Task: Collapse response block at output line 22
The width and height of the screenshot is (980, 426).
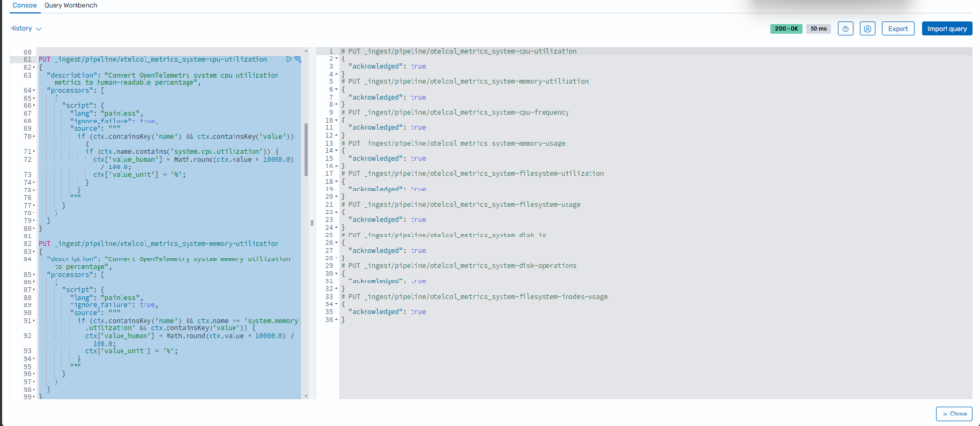Action: tap(336, 212)
